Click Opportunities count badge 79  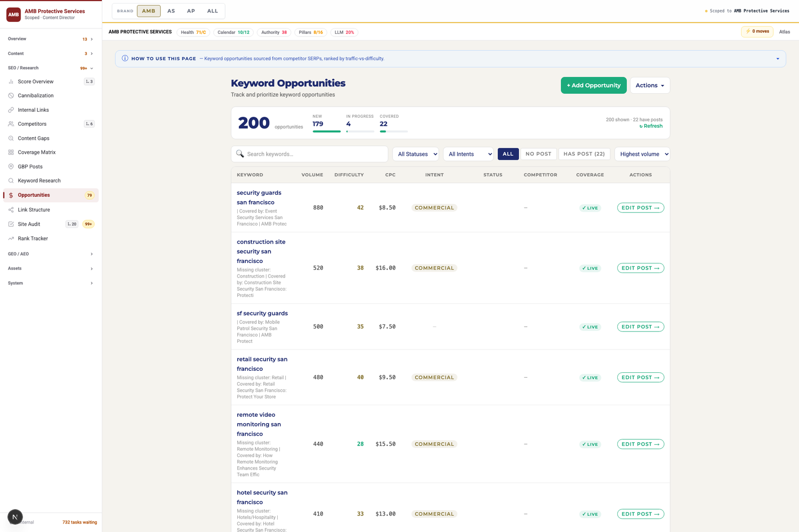click(89, 195)
